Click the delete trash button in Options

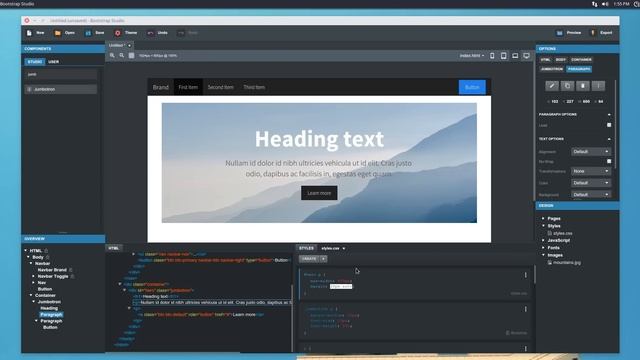[583, 86]
